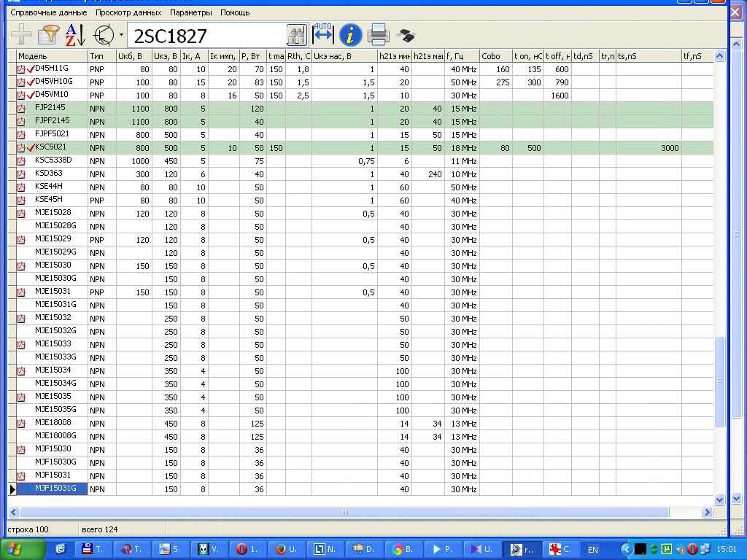
Task: Open the blue info icon
Action: point(351,35)
